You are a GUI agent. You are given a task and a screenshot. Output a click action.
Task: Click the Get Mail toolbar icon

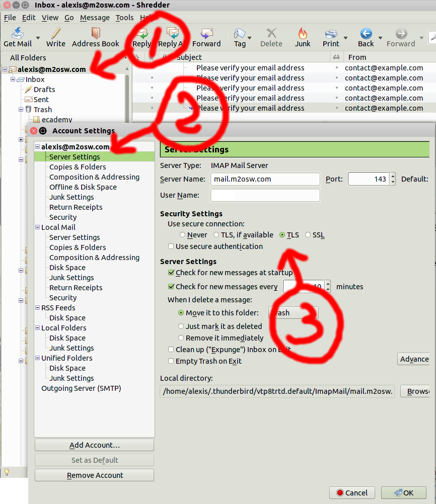pyautogui.click(x=18, y=33)
